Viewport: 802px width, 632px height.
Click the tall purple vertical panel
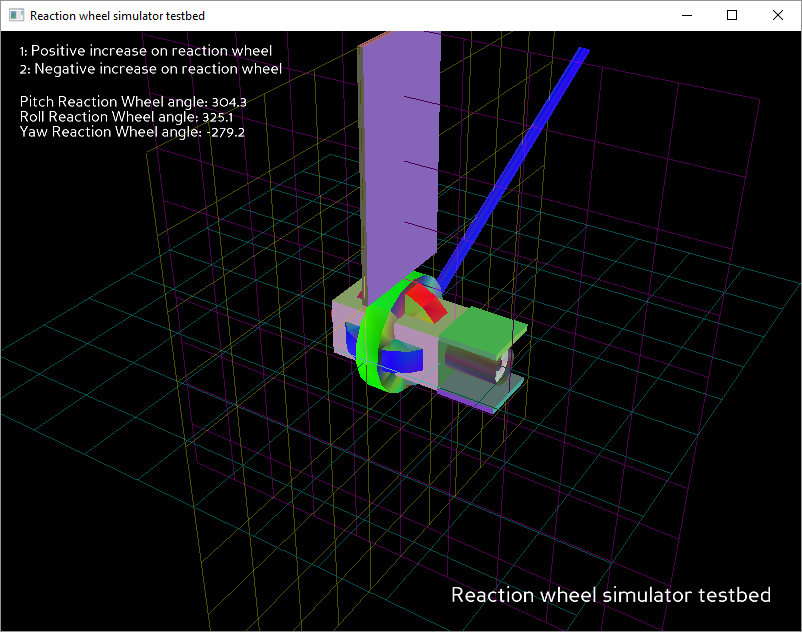pos(400,150)
